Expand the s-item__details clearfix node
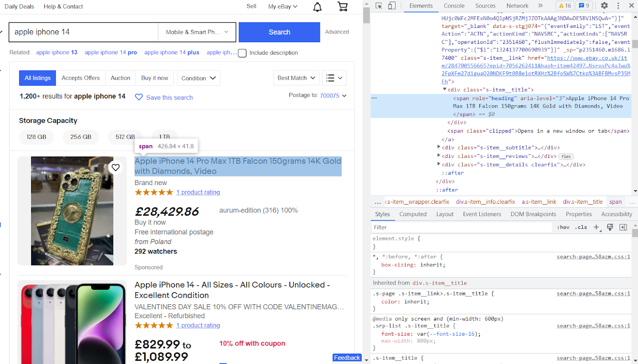Screen dimensions: 638x364 [439, 164]
